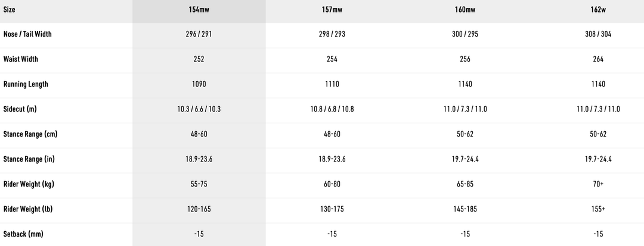The height and width of the screenshot is (246, 644).
Task: Select the Running Length row label
Action: click(26, 85)
